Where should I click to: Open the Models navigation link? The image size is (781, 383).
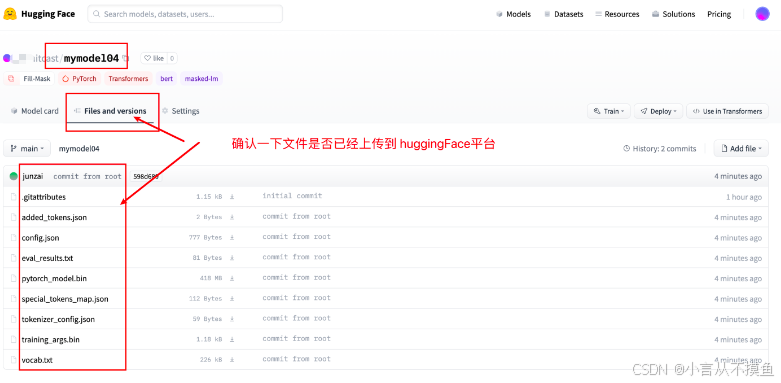point(514,14)
